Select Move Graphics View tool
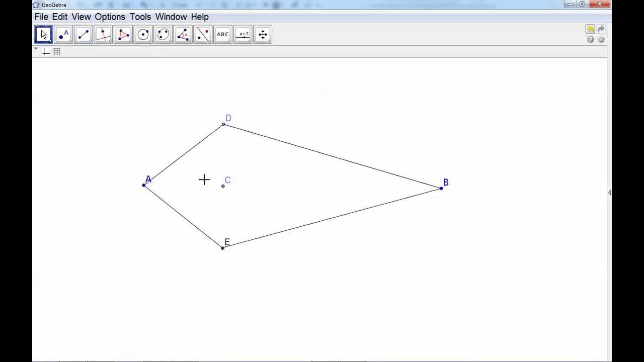Image resolution: width=644 pixels, height=362 pixels. (263, 35)
